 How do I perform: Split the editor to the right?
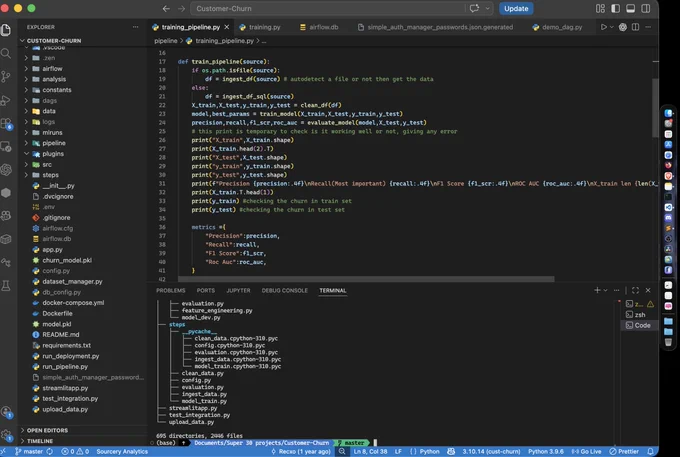(635, 27)
